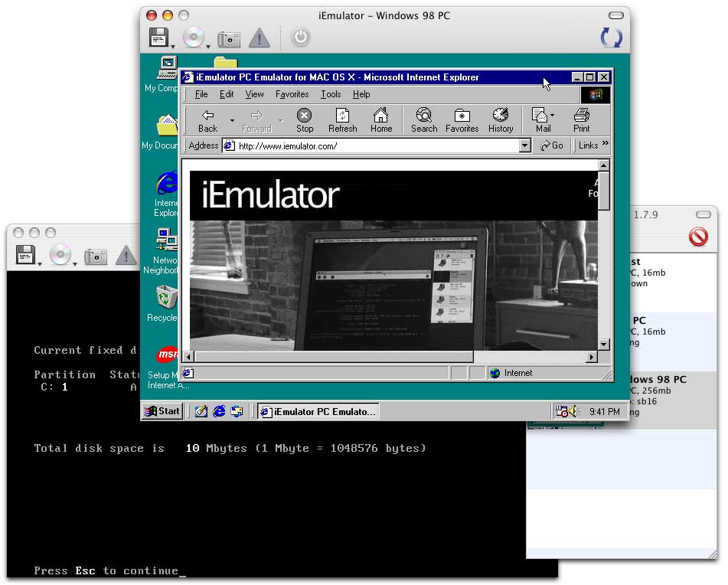728x585 pixels.
Task: Click the task scheduler tray icon
Action: pyautogui.click(x=561, y=411)
